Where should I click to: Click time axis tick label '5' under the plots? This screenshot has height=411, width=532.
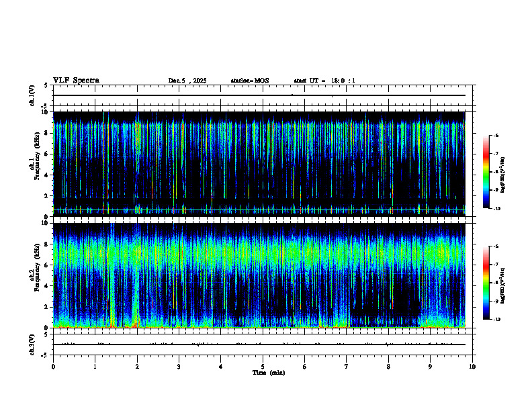(263, 367)
